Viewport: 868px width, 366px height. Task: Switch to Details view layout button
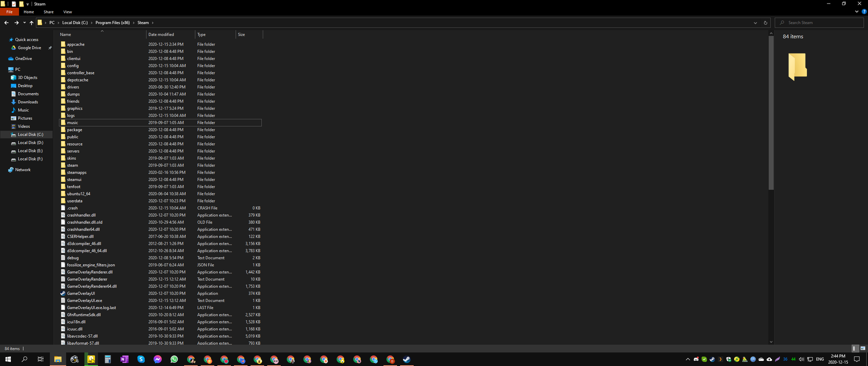(x=855, y=348)
